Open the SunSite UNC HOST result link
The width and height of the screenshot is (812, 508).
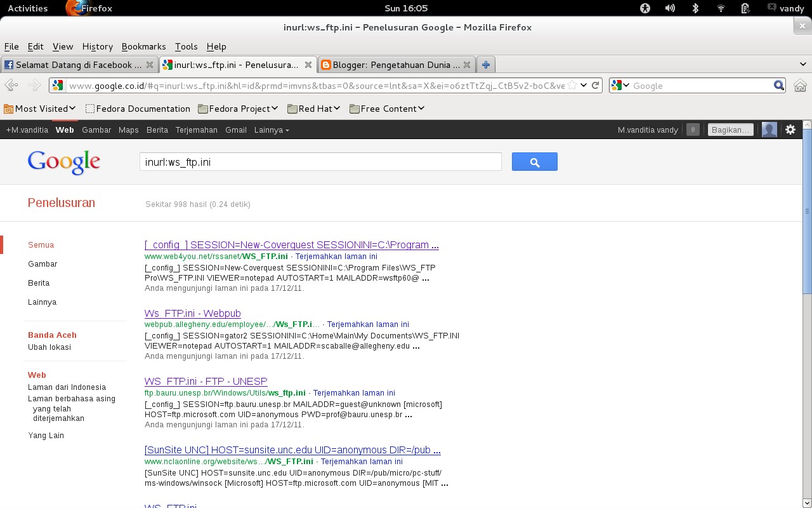pos(292,450)
